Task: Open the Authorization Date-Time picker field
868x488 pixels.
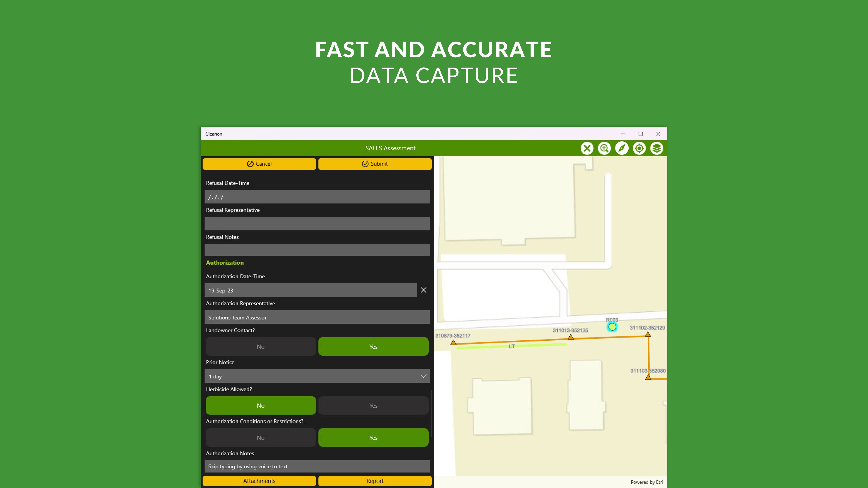Action: pos(310,290)
